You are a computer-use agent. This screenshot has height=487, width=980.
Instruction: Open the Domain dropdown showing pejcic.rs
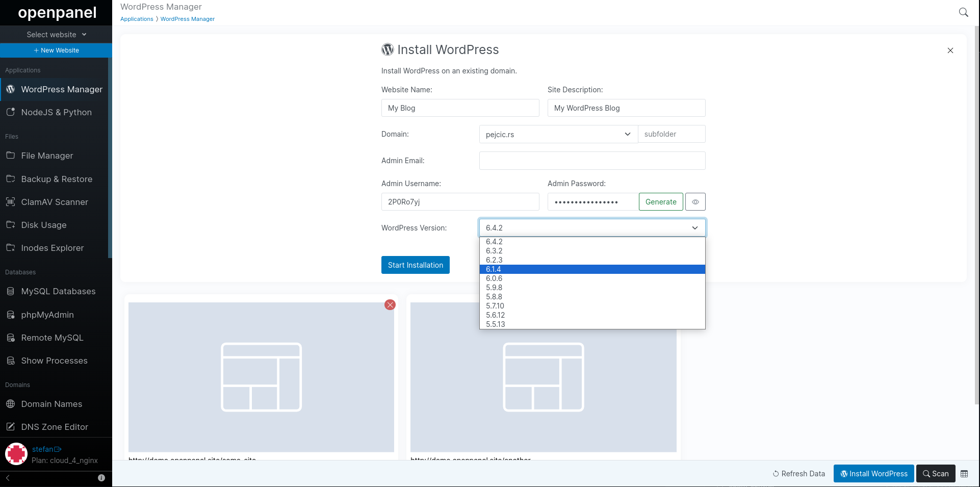click(x=558, y=134)
